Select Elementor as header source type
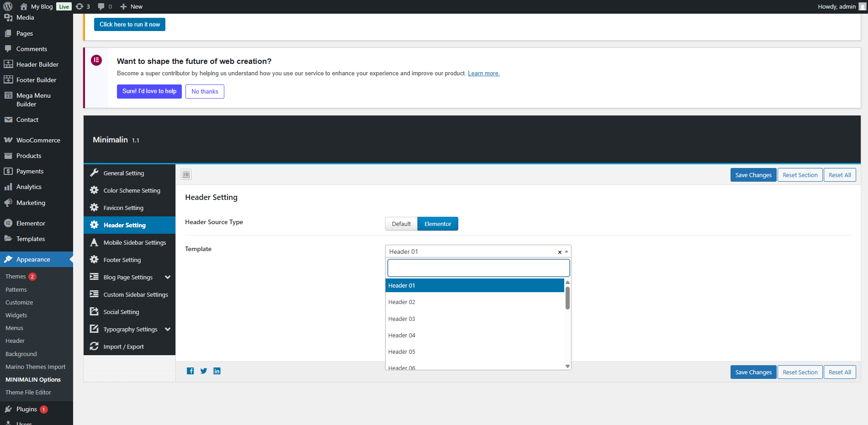868x425 pixels. (438, 224)
